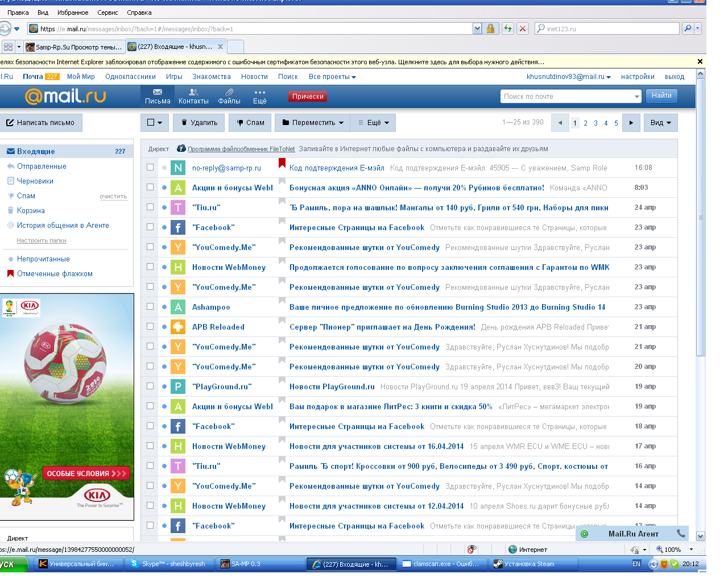Click the red flag on samp-rp message
Screen dimensions: 728x582
point(282,163)
